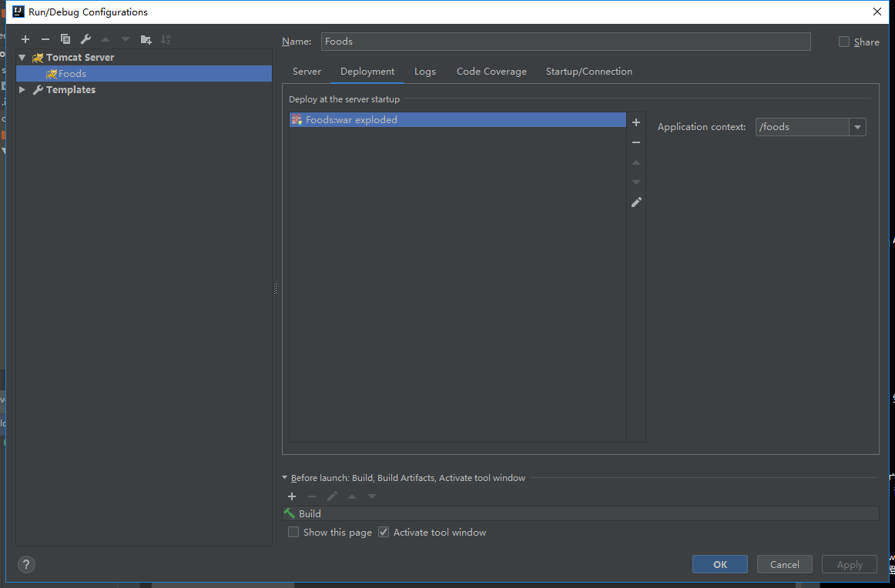This screenshot has height=588, width=895.
Task: Edit the before launch task
Action: 332,496
